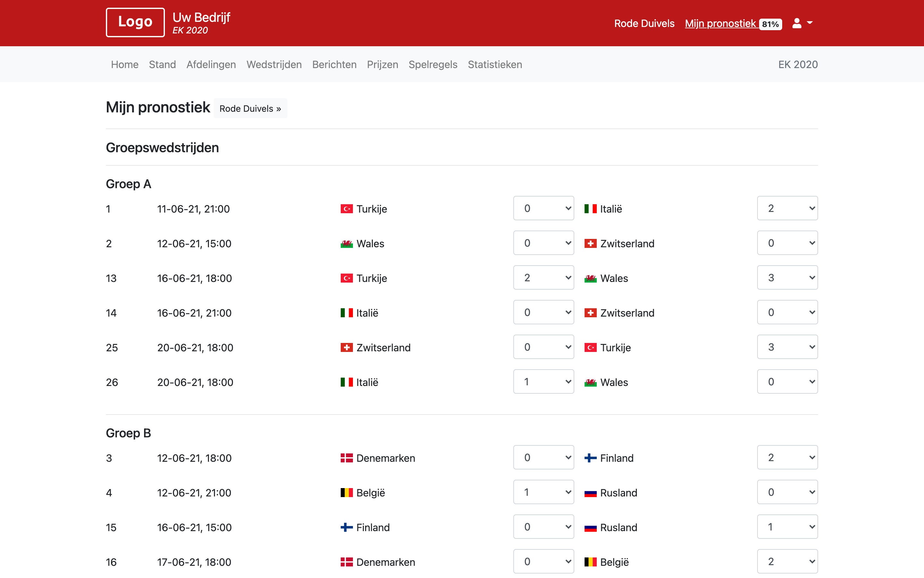Open Italië score dropdown for match 26
Image resolution: width=924 pixels, height=578 pixels.
543,382
